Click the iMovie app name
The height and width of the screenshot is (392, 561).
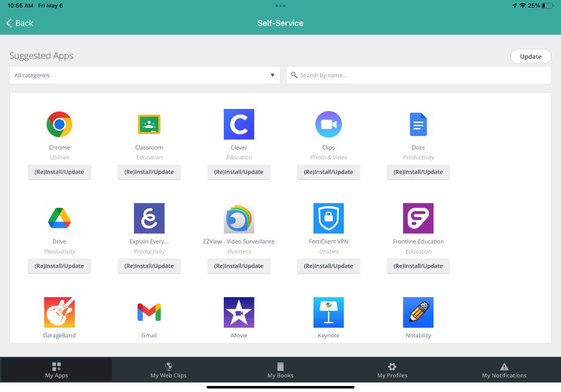tap(239, 335)
